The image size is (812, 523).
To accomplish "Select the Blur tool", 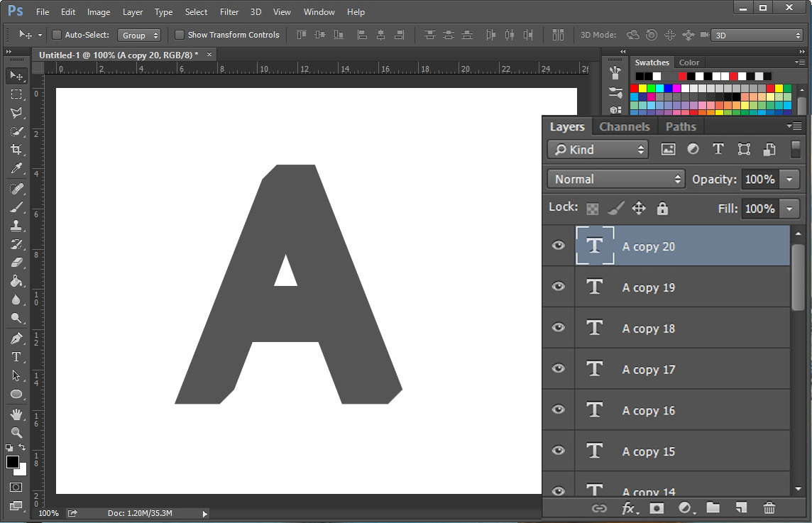I will 16,299.
